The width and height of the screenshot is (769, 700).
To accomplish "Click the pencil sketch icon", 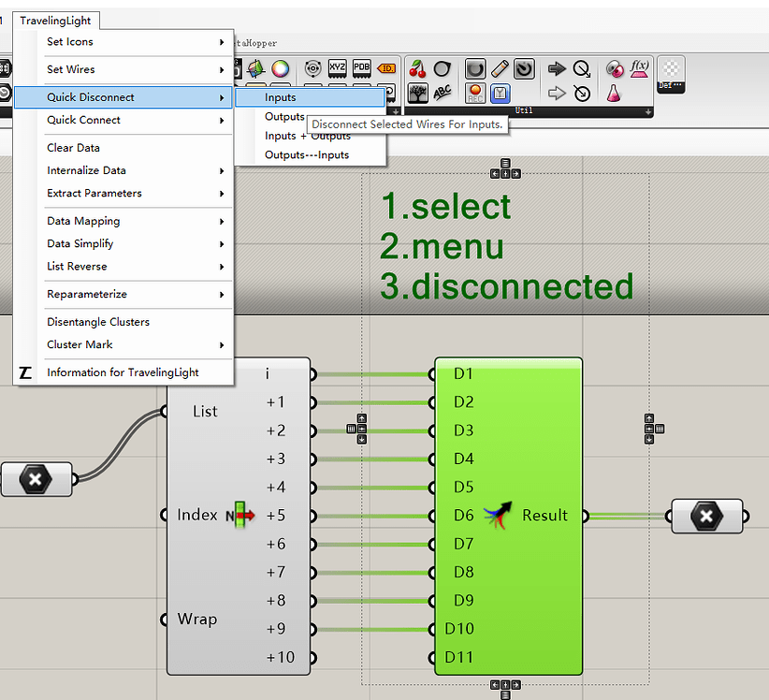I will [499, 68].
